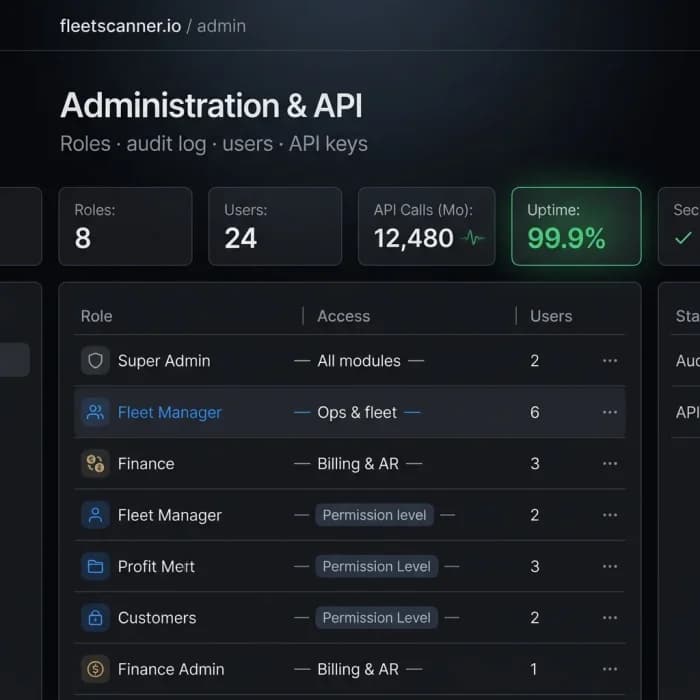This screenshot has height=700, width=700.
Task: Open the more options menu for Super Admin
Action: point(610,361)
